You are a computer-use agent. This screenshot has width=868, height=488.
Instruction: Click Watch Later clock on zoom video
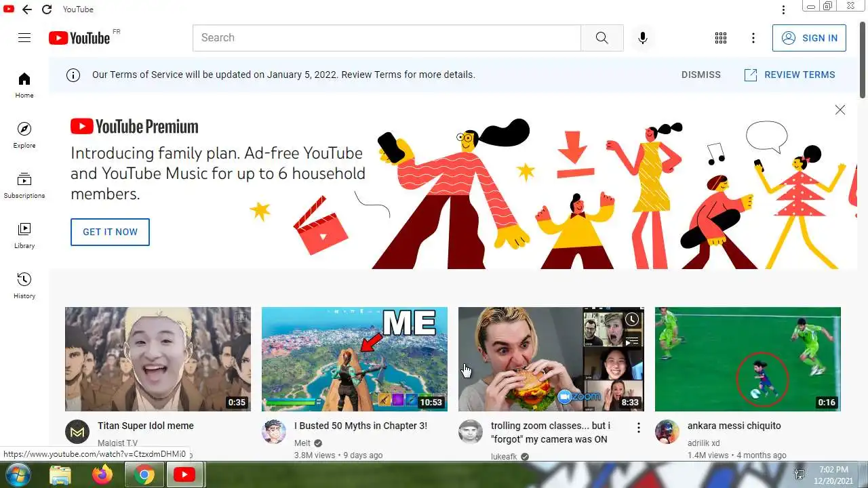tap(632, 319)
